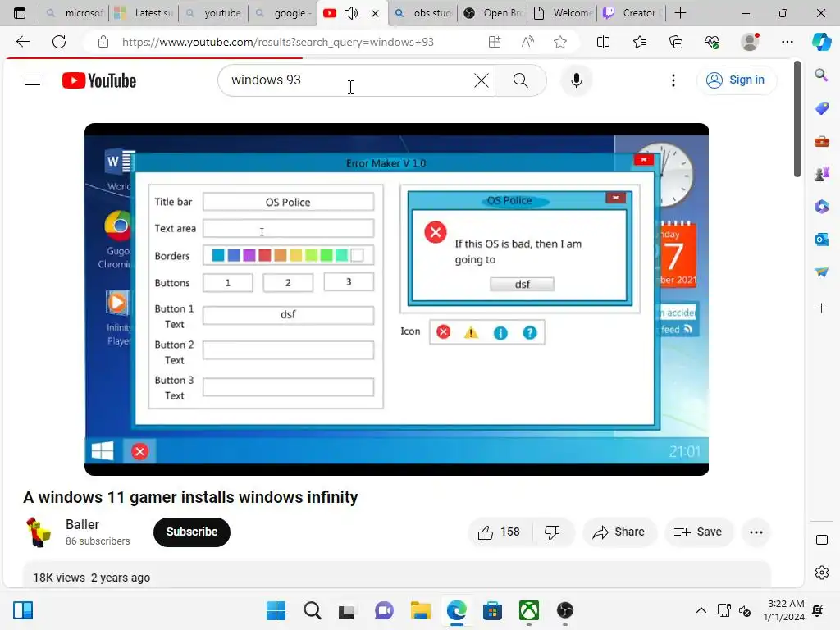Switch to the 'Open Br' tab
The image size is (840, 630).
coord(493,13)
